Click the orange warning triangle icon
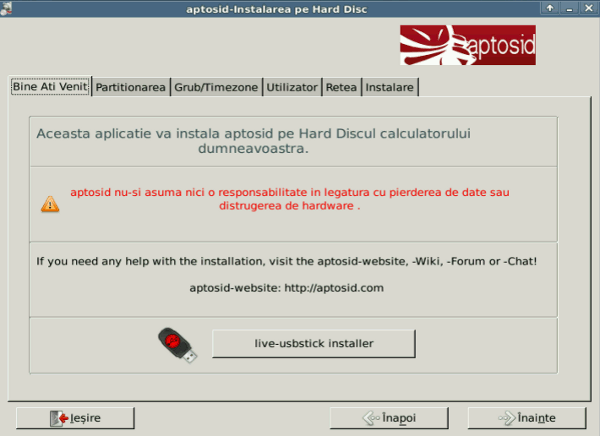The width and height of the screenshot is (600, 436). click(x=50, y=204)
